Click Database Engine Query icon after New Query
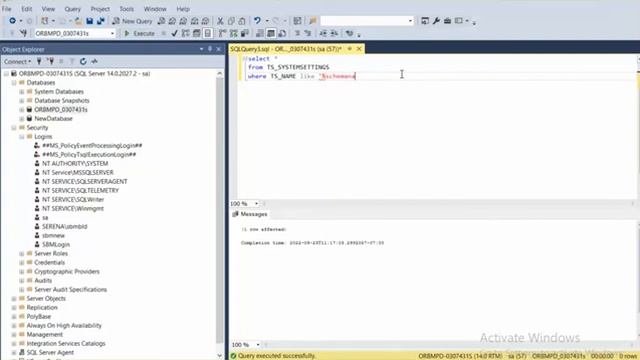This screenshot has width=640, height=360. (x=161, y=21)
